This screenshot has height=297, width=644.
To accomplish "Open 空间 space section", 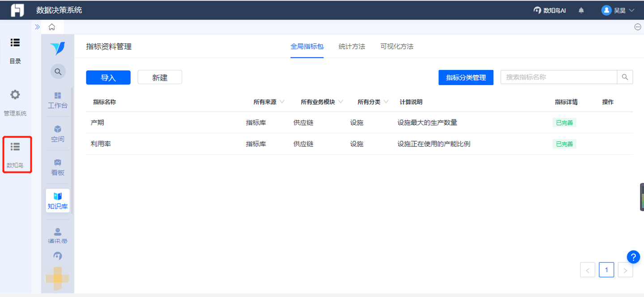I will point(58,134).
